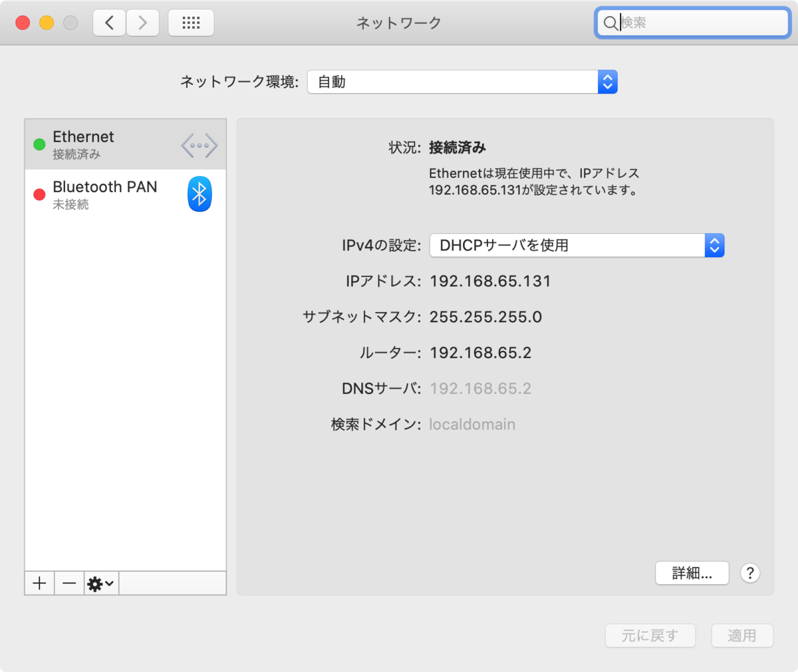Minimize the window with the yellow button

pos(47,23)
